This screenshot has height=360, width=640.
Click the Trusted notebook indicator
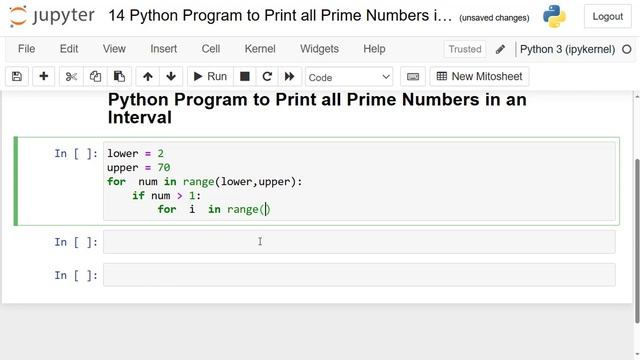click(x=465, y=49)
